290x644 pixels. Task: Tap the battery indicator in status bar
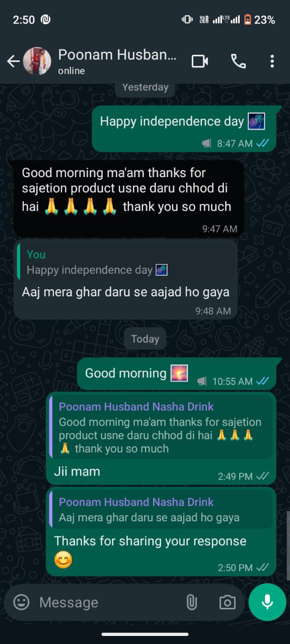248,20
